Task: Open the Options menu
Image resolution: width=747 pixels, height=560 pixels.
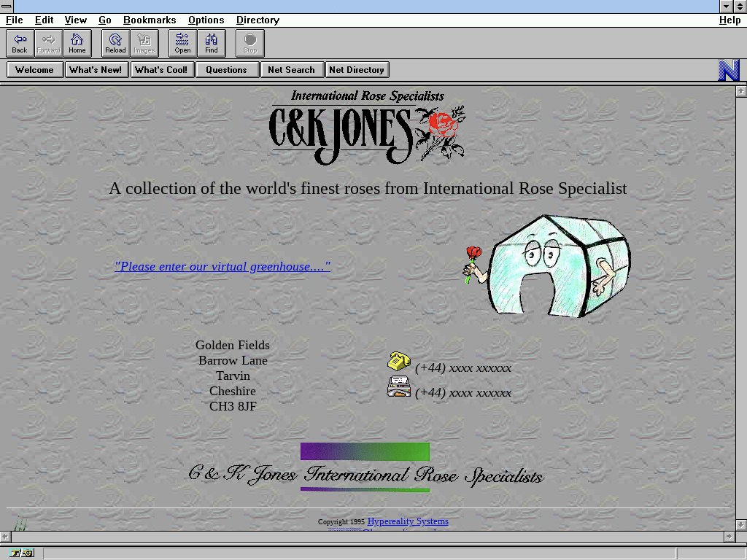Action: [x=206, y=20]
